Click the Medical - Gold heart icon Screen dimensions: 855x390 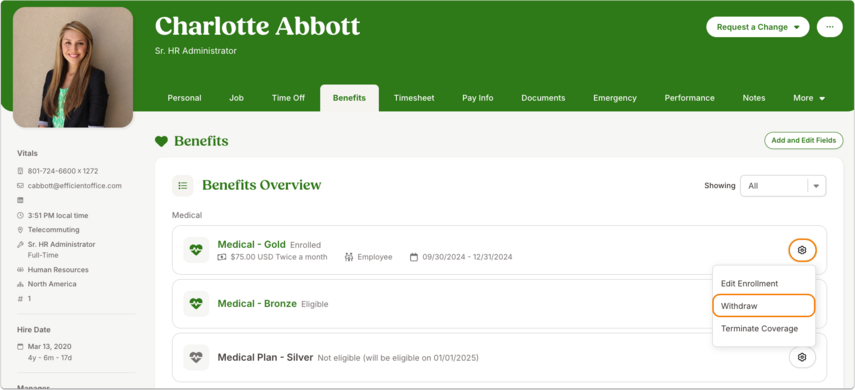point(196,250)
